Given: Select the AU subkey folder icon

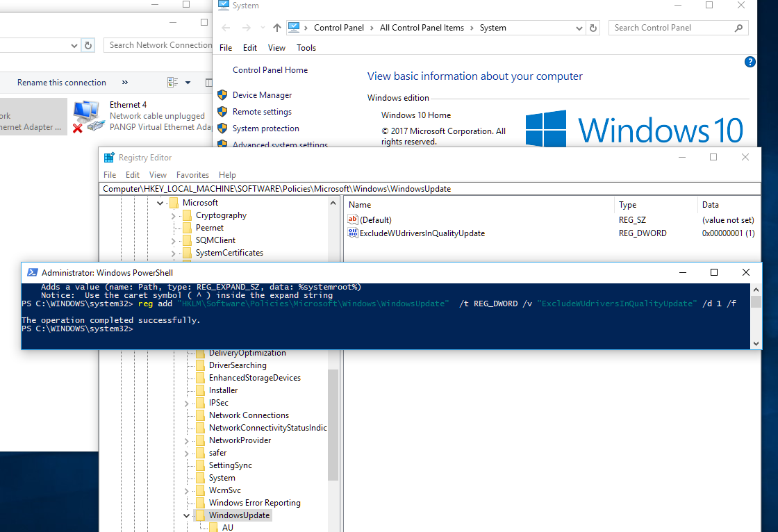Looking at the screenshot, I should pyautogui.click(x=214, y=528).
